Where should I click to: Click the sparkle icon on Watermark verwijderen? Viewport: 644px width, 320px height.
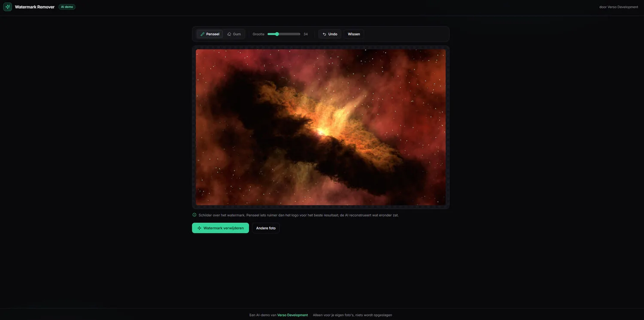[199, 228]
